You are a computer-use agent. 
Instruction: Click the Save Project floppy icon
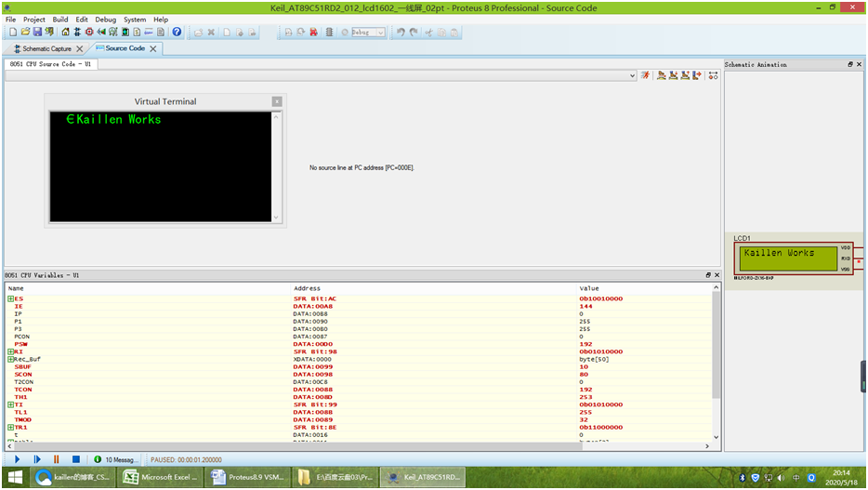(38, 33)
